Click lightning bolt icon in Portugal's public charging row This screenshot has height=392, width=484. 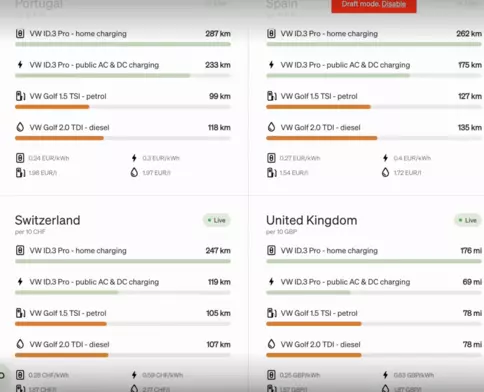pos(20,65)
